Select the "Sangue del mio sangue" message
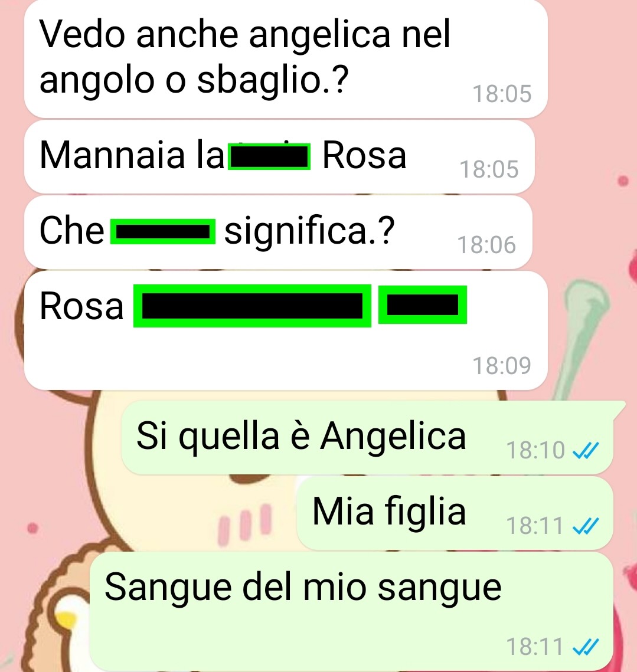 click(x=351, y=612)
